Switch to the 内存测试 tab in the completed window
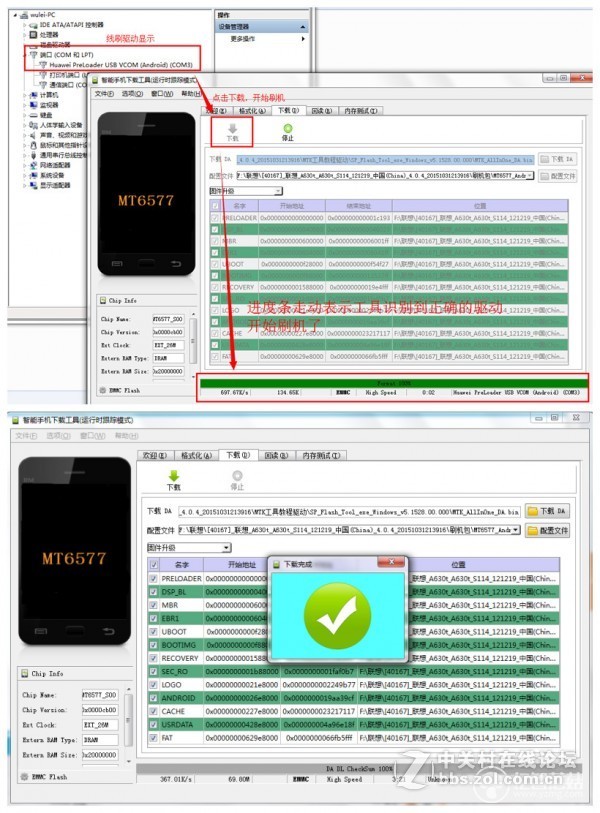Screen dimensions: 600x813 pos(321,455)
